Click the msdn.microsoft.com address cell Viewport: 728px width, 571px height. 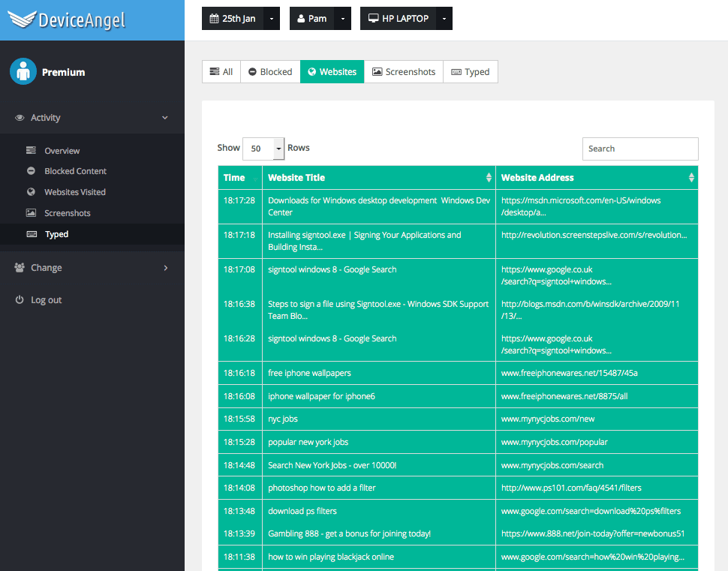pos(597,206)
